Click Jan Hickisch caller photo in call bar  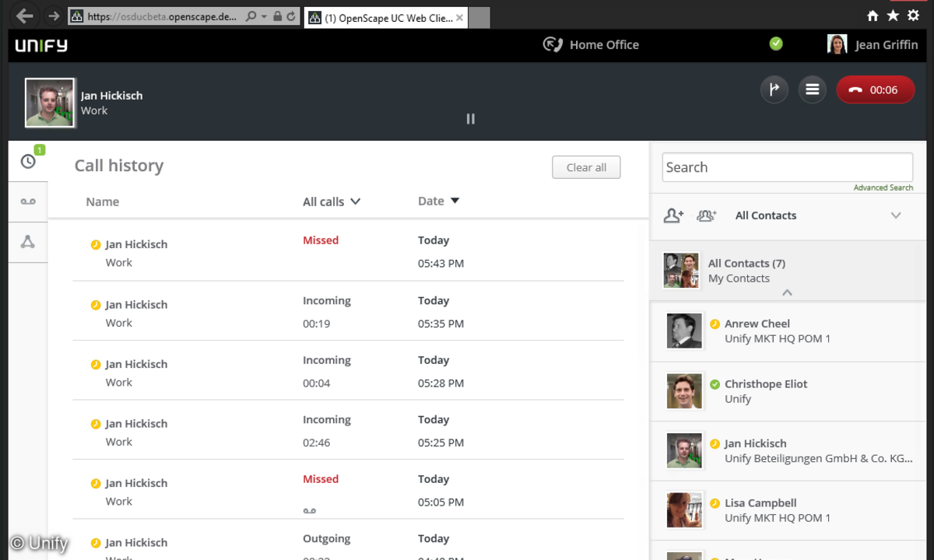[50, 103]
